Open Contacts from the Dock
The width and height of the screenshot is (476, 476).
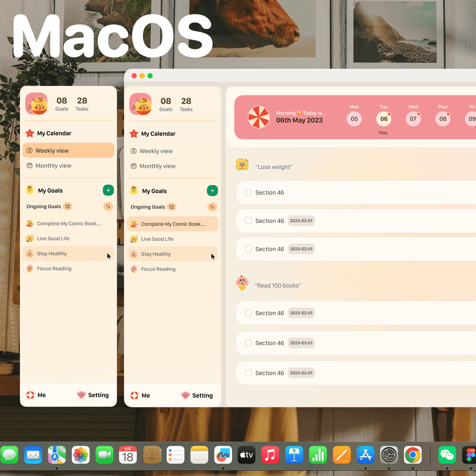click(152, 455)
